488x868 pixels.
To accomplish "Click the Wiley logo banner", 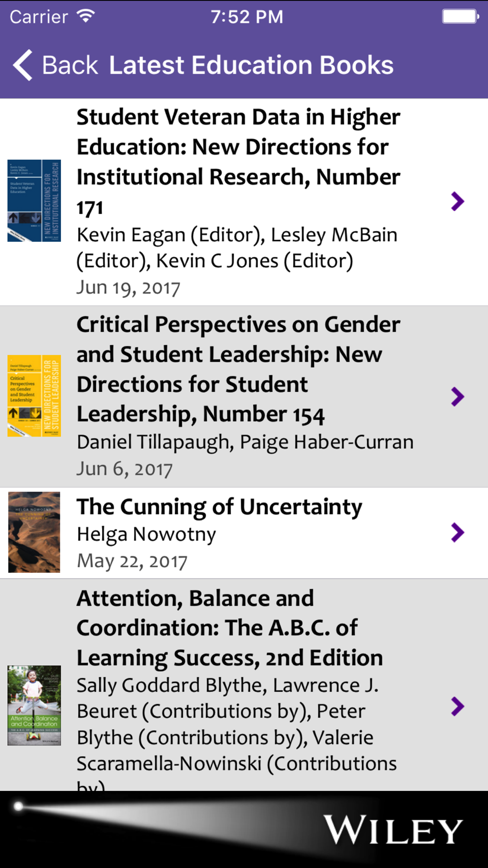I will [x=244, y=829].
